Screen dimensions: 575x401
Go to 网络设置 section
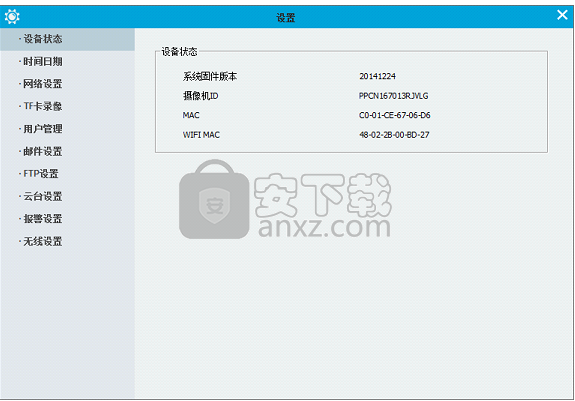(x=67, y=84)
